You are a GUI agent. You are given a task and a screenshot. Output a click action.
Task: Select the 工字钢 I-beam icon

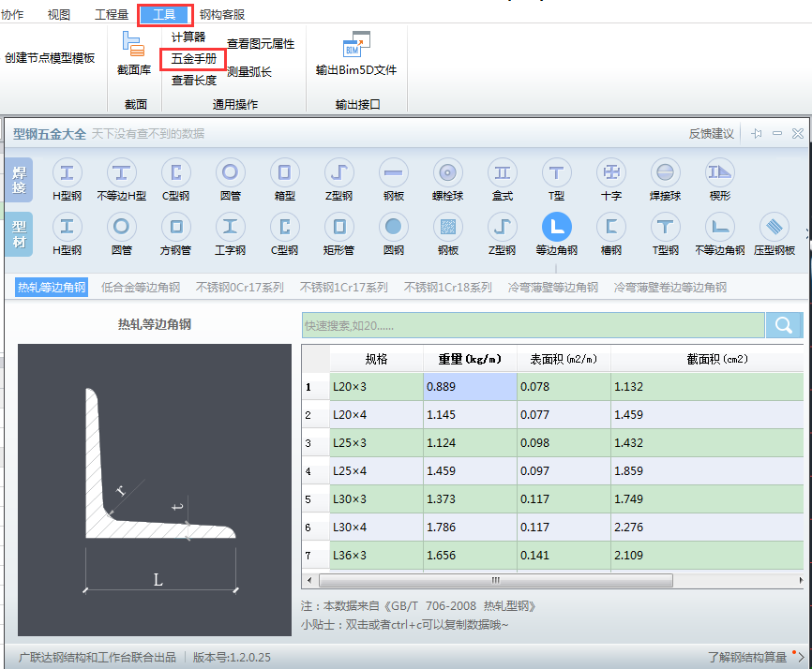tap(230, 227)
